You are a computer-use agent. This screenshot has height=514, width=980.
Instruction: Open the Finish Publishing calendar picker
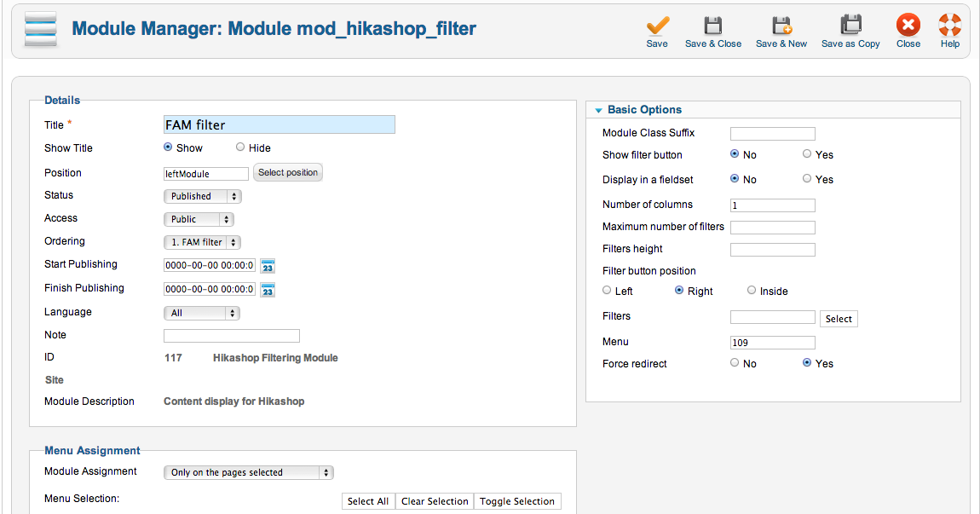[268, 290]
